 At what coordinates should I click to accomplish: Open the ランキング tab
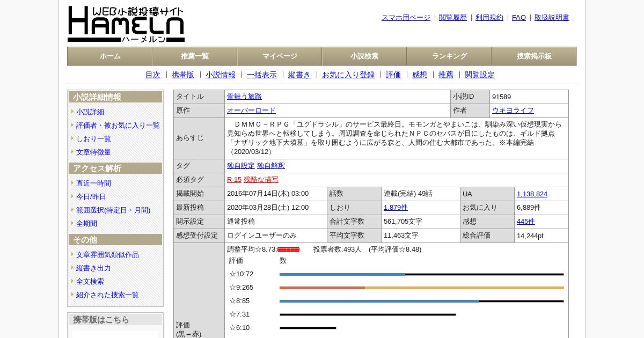click(x=449, y=56)
